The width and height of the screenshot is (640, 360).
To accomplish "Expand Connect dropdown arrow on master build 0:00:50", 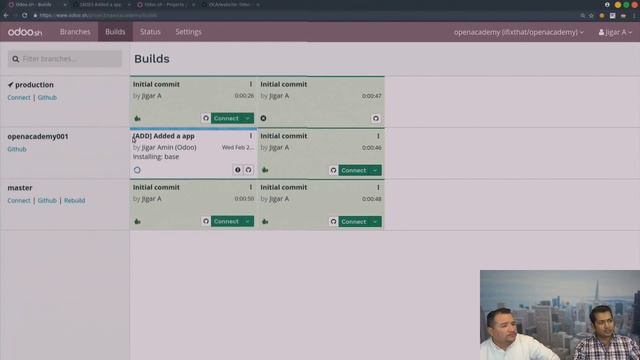I will (x=248, y=221).
